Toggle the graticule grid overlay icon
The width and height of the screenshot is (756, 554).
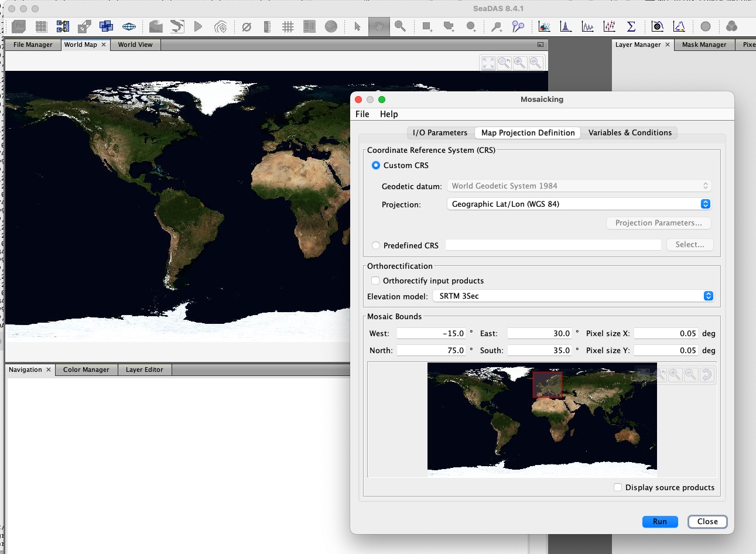(288, 26)
